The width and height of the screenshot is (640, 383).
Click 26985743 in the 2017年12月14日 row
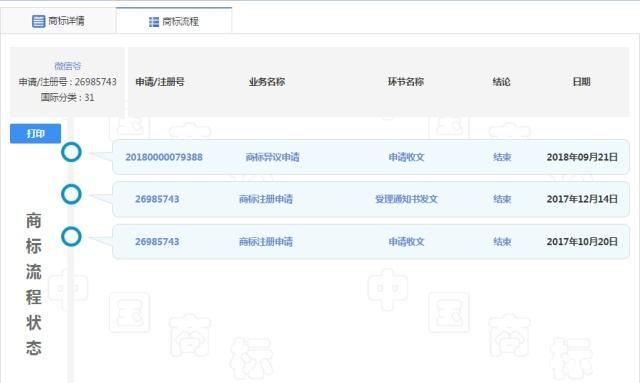157,199
